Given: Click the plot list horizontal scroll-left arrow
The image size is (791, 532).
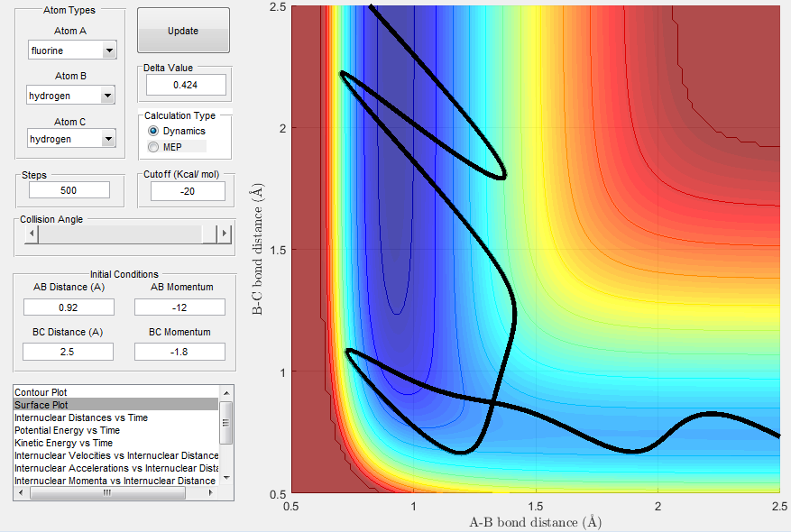Looking at the screenshot, I should (x=21, y=492).
